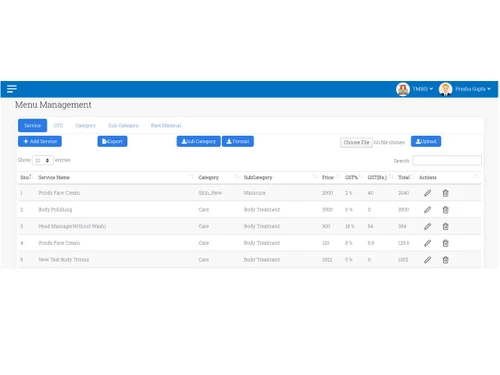Image resolution: width=500 pixels, height=375 pixels.
Task: Edit Head Massage(Without Wash) service
Action: tap(427, 226)
